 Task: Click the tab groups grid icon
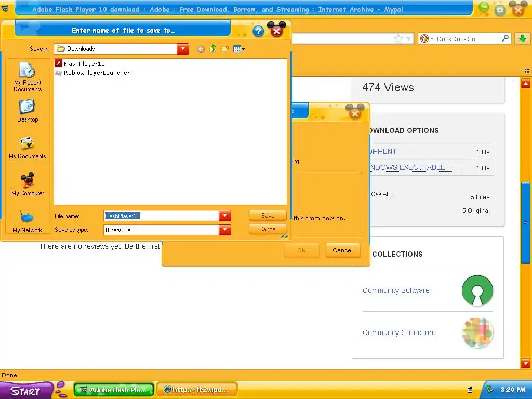pos(527,71)
